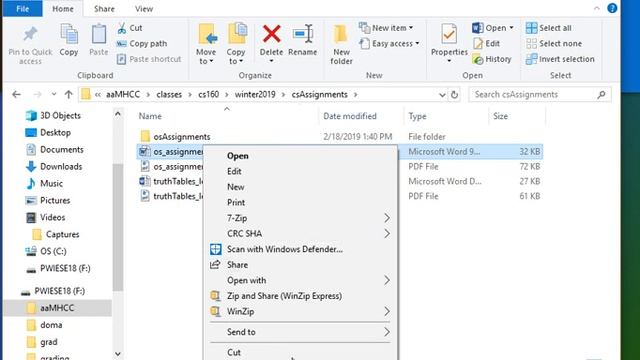
Task: Click the Up one level arrow
Action: click(x=68, y=95)
